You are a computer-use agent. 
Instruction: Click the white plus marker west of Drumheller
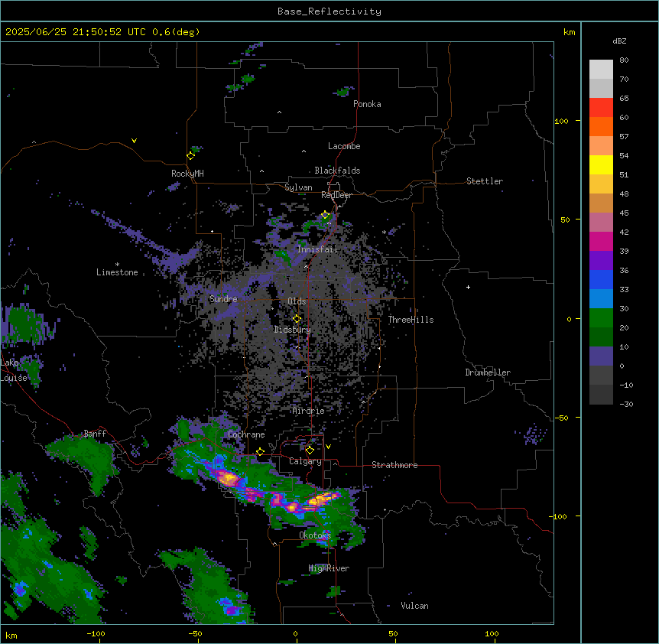pyautogui.click(x=468, y=287)
